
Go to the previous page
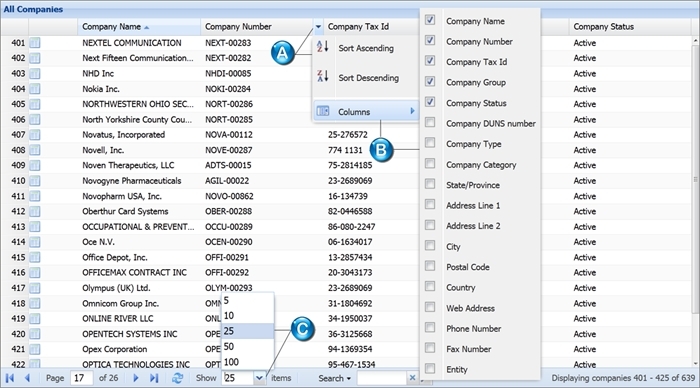click(28, 378)
